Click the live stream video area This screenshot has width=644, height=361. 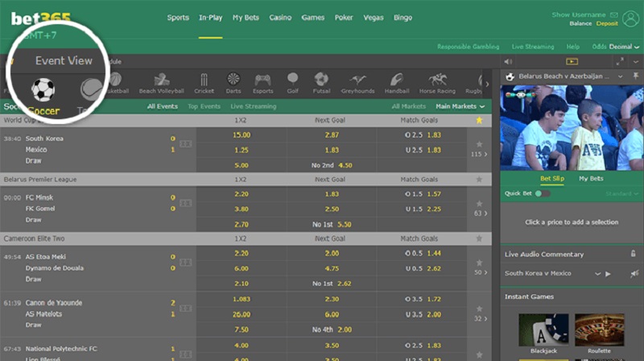[x=572, y=128]
